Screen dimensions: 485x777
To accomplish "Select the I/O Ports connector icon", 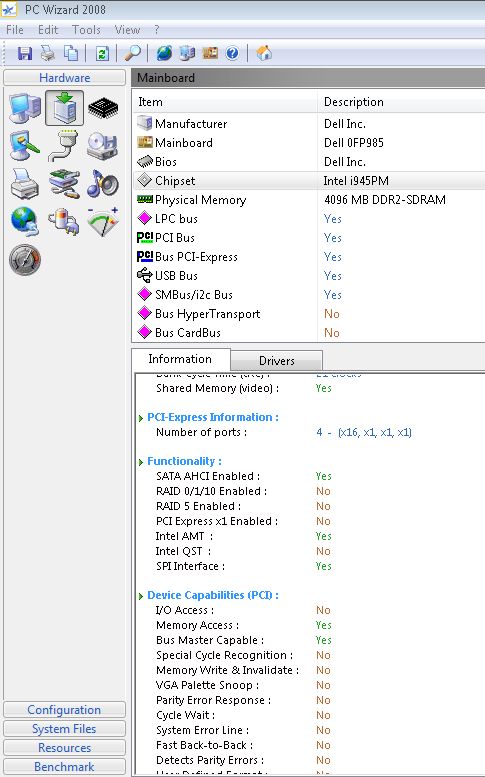I will (x=64, y=145).
